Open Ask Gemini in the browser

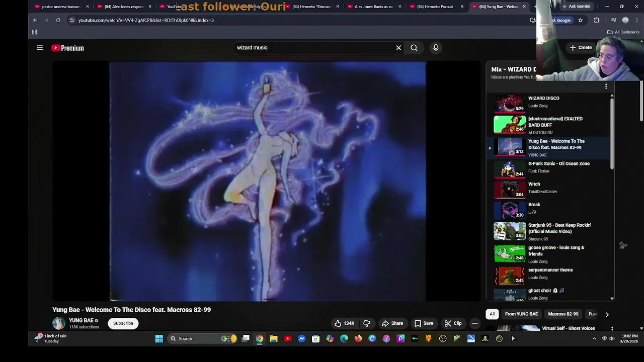click(576, 7)
